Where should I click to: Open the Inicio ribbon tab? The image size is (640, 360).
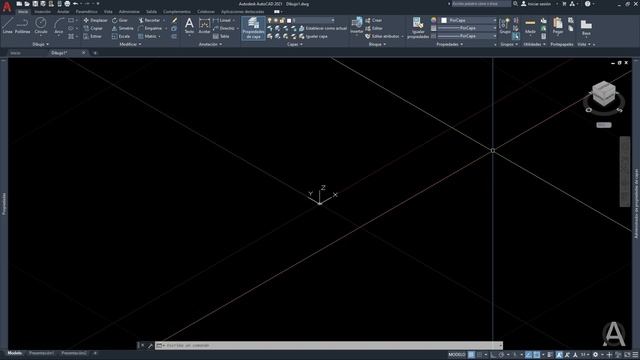[23, 12]
